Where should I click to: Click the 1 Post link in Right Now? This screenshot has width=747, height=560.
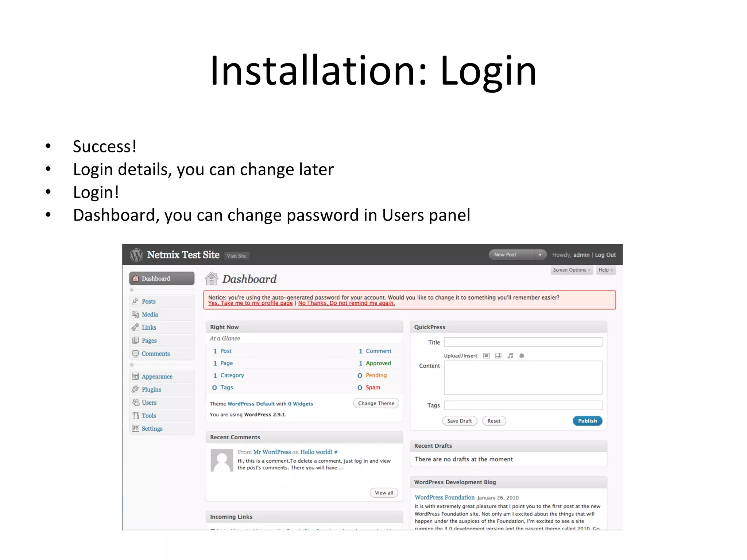pyautogui.click(x=222, y=351)
